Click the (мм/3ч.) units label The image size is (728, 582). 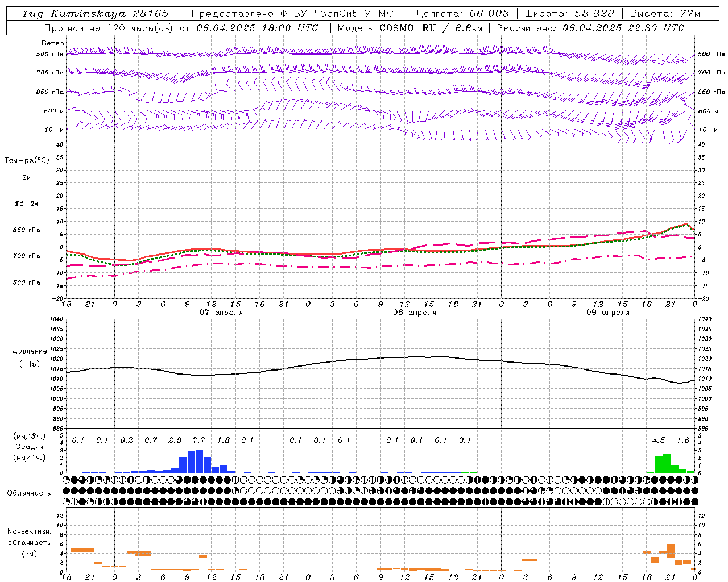(x=29, y=436)
